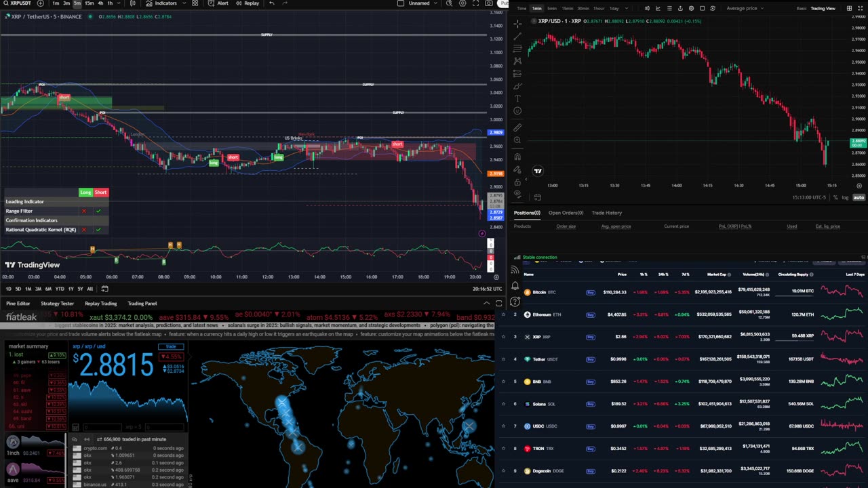The image size is (868, 488).
Task: Maximize the bottom panel of the XRPUSDT chart
Action: [x=499, y=303]
